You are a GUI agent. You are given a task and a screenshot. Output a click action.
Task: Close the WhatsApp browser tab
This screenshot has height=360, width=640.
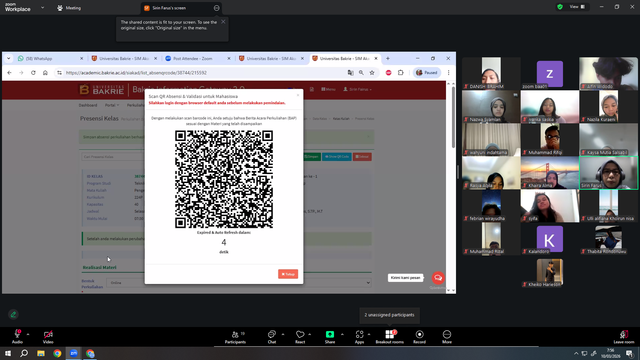click(x=81, y=58)
